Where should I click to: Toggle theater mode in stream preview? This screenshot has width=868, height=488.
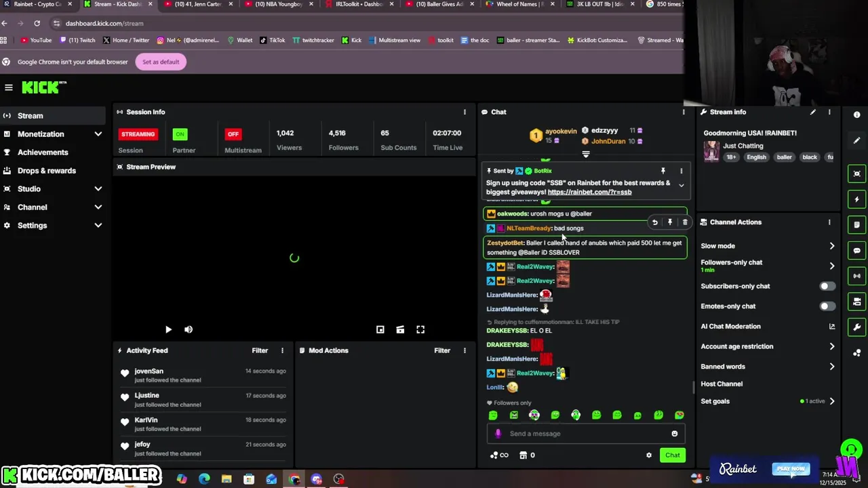[400, 329]
